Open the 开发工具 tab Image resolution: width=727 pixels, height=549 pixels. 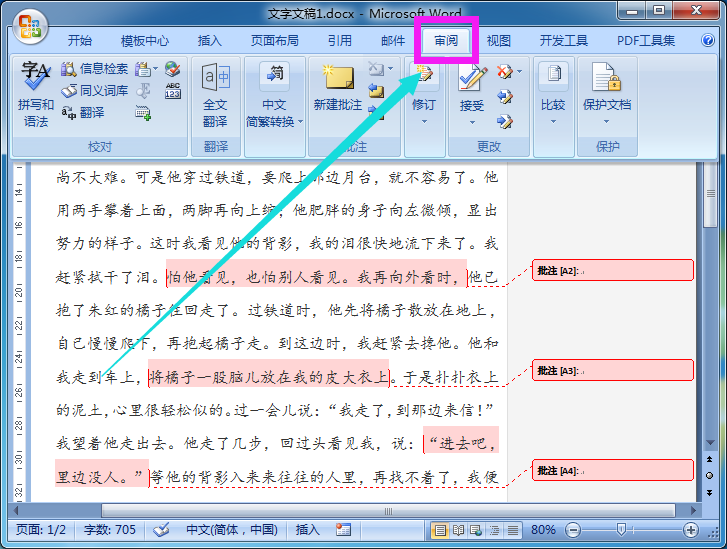pos(564,41)
